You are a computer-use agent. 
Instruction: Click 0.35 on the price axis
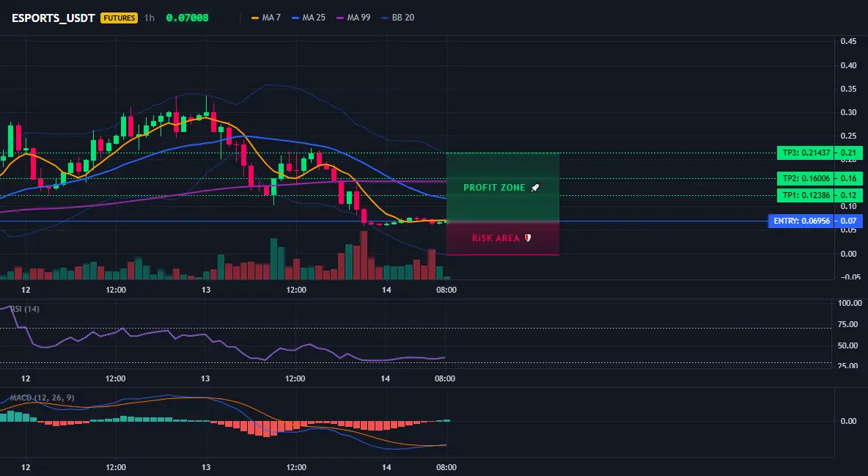849,89
